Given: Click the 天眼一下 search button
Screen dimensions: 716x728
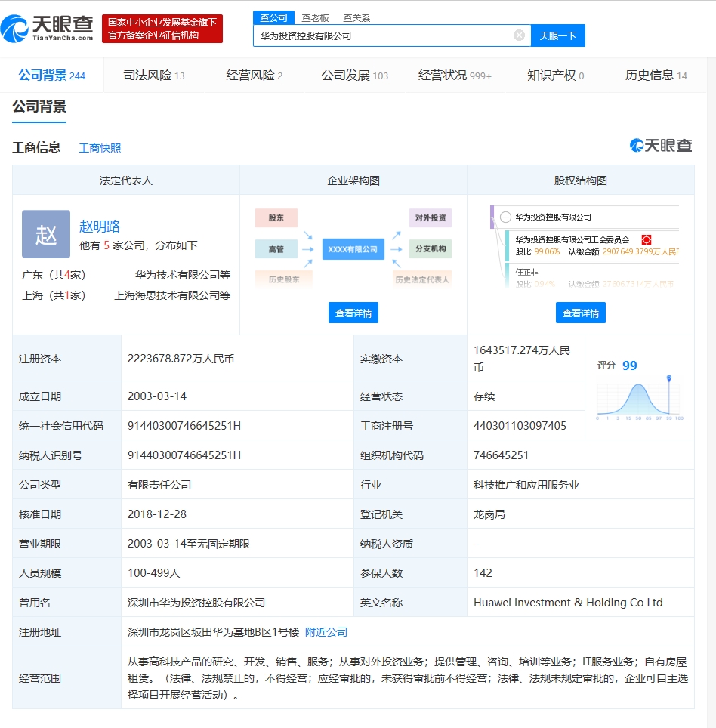Looking at the screenshot, I should [x=557, y=35].
